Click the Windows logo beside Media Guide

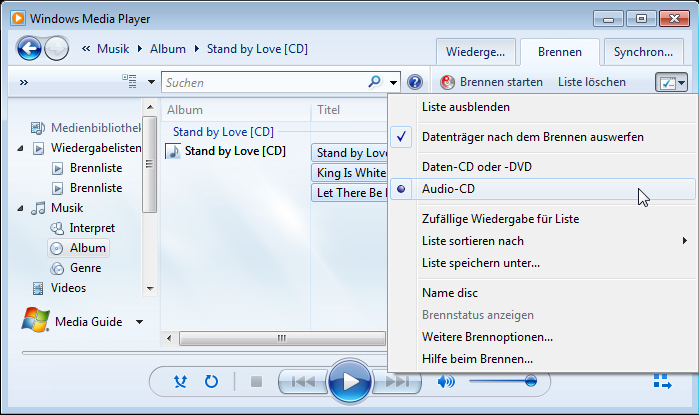35,320
